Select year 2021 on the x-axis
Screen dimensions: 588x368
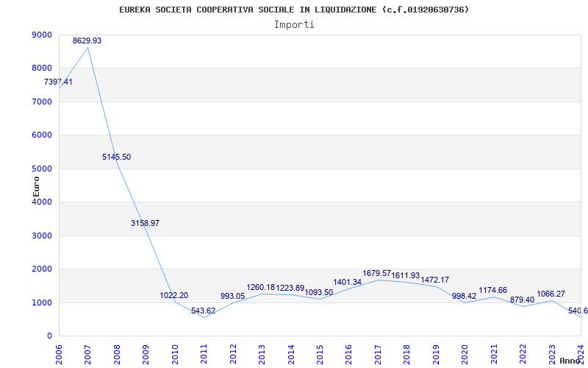click(x=493, y=354)
